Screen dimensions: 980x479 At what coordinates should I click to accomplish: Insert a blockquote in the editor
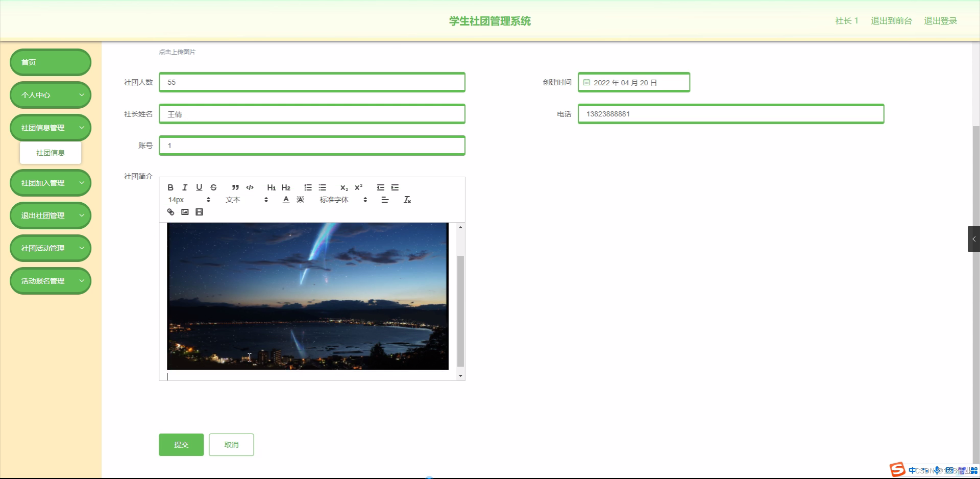[x=235, y=187]
